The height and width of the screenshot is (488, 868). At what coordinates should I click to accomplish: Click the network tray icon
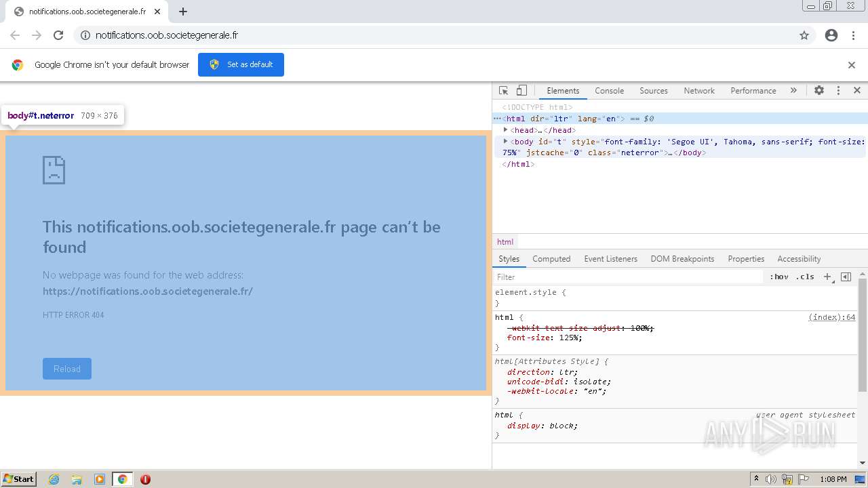pos(787,479)
